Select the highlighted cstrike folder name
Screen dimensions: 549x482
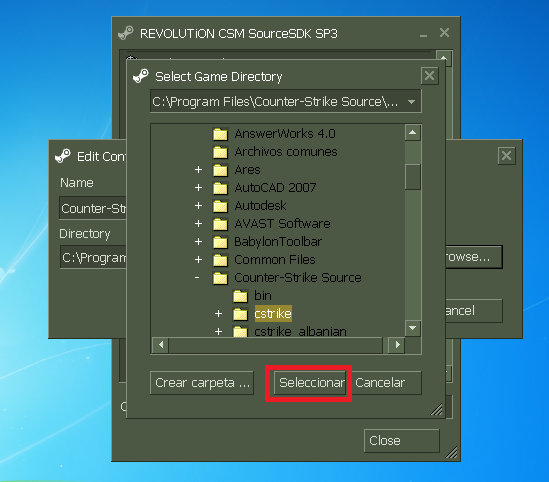click(x=273, y=314)
